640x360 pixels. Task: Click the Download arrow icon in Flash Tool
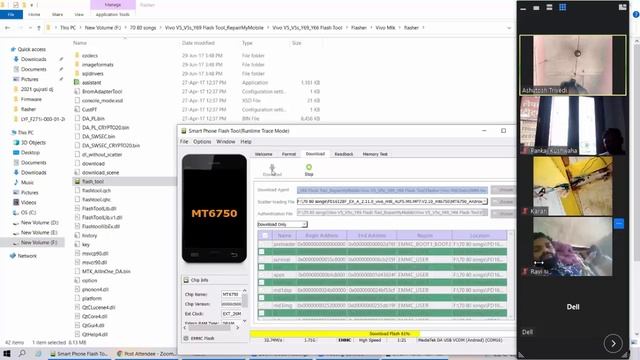pyautogui.click(x=272, y=168)
